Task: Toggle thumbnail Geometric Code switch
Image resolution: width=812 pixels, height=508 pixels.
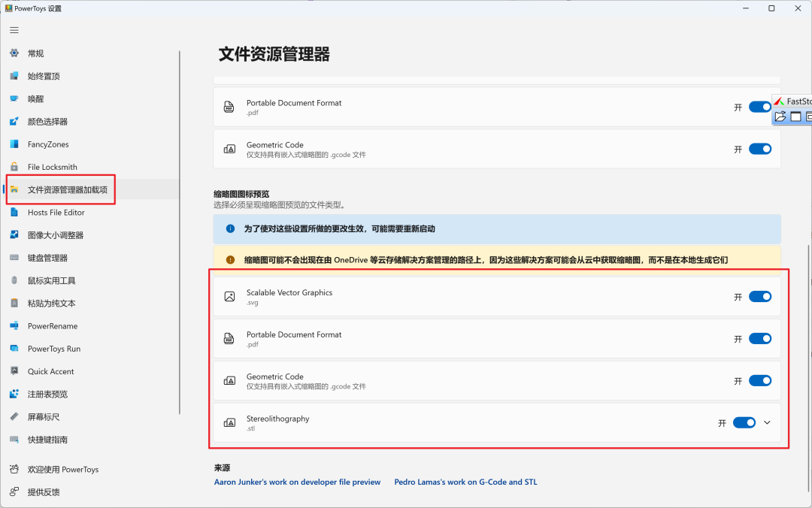Action: [760, 380]
